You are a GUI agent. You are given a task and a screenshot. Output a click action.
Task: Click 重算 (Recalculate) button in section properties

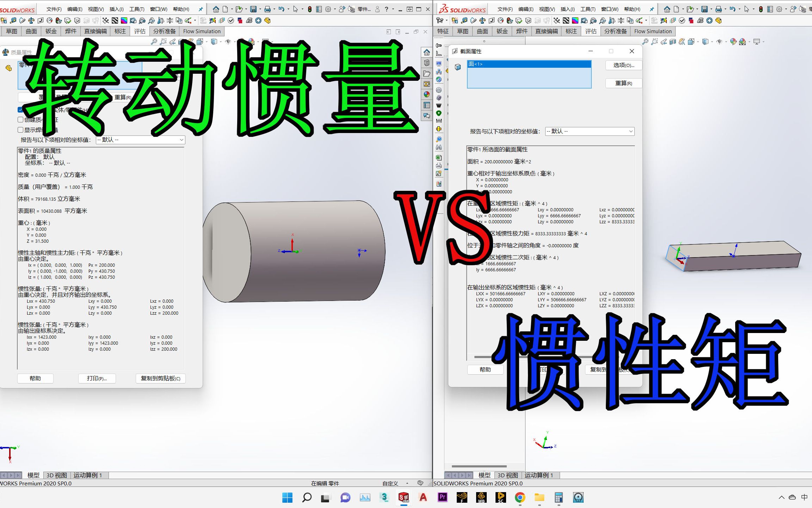621,83
